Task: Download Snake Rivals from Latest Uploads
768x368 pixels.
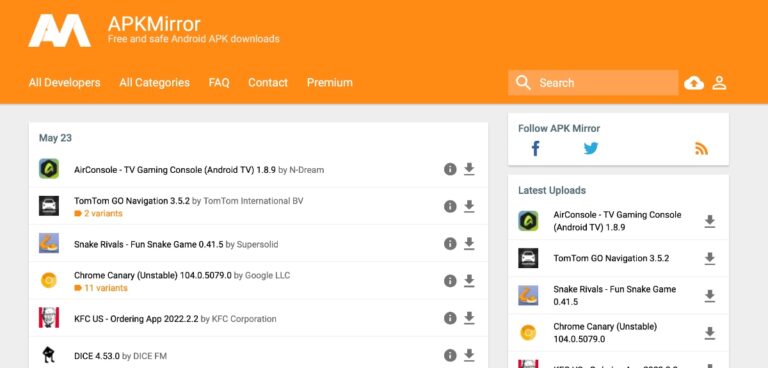Action: [x=710, y=296]
